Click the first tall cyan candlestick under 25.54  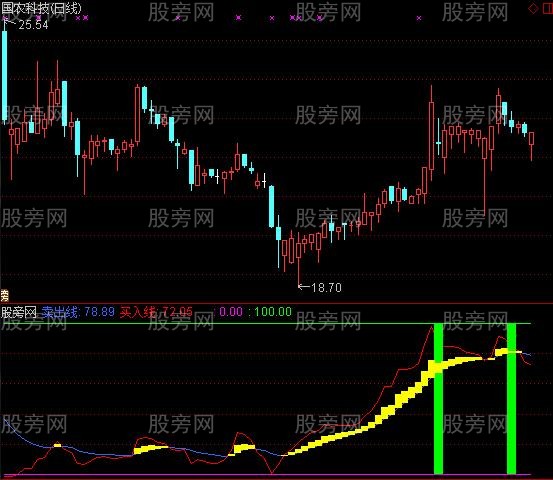(5, 76)
